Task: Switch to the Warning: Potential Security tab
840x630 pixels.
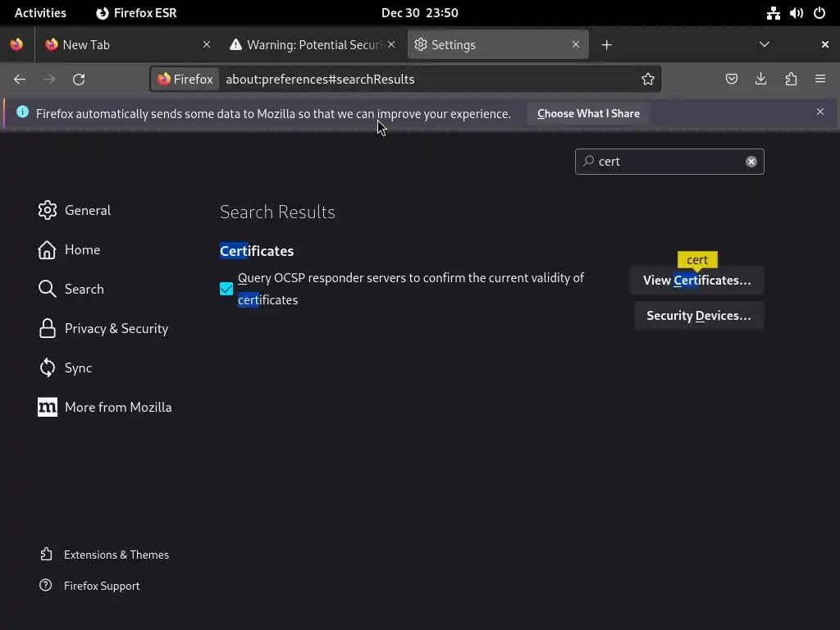Action: coord(308,44)
